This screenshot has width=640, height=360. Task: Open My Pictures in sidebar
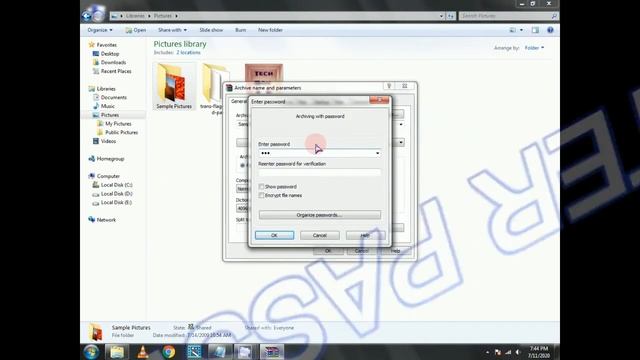pos(118,124)
